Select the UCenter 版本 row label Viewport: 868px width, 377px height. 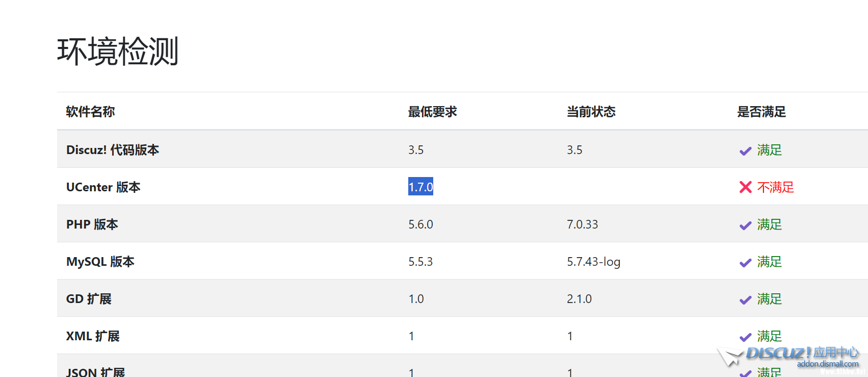pos(103,187)
